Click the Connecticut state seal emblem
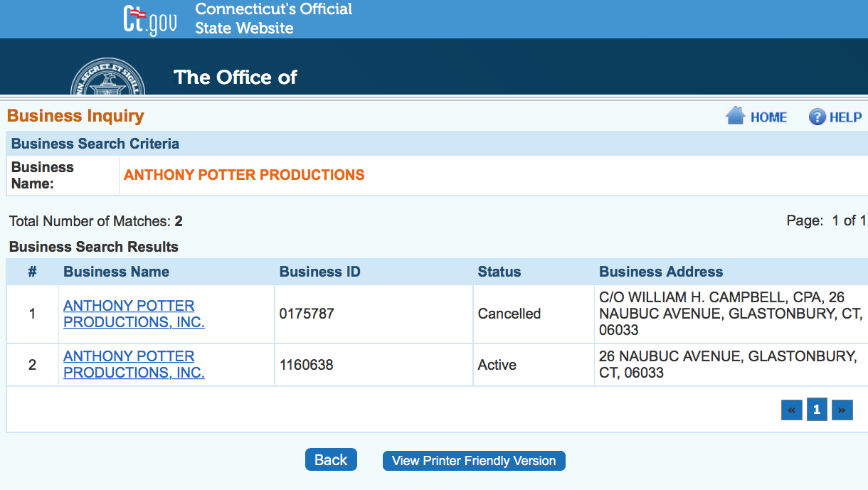This screenshot has width=868, height=490. (107, 78)
